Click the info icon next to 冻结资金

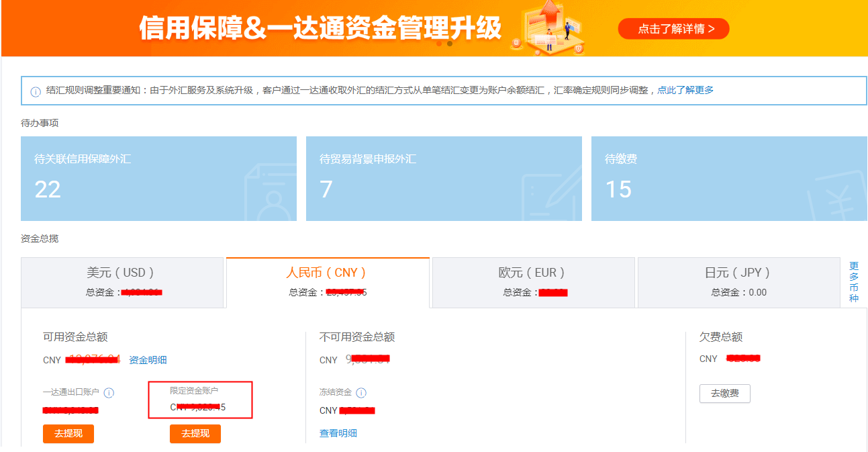pyautogui.click(x=361, y=393)
